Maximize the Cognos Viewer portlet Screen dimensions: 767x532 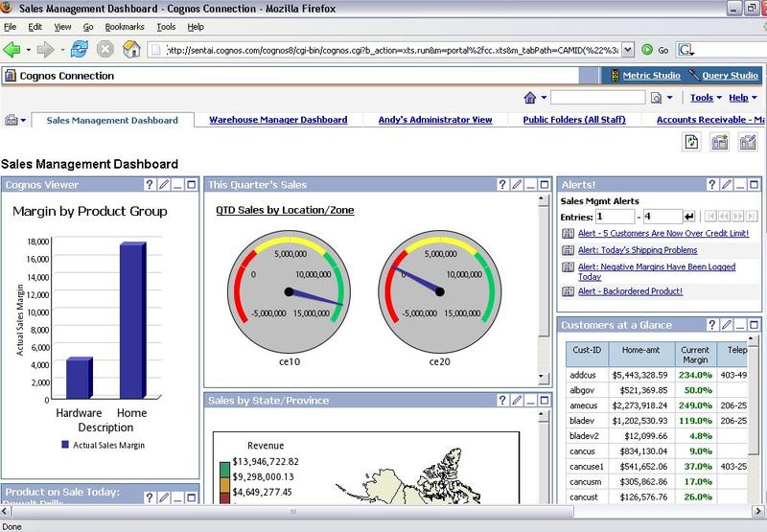click(191, 184)
